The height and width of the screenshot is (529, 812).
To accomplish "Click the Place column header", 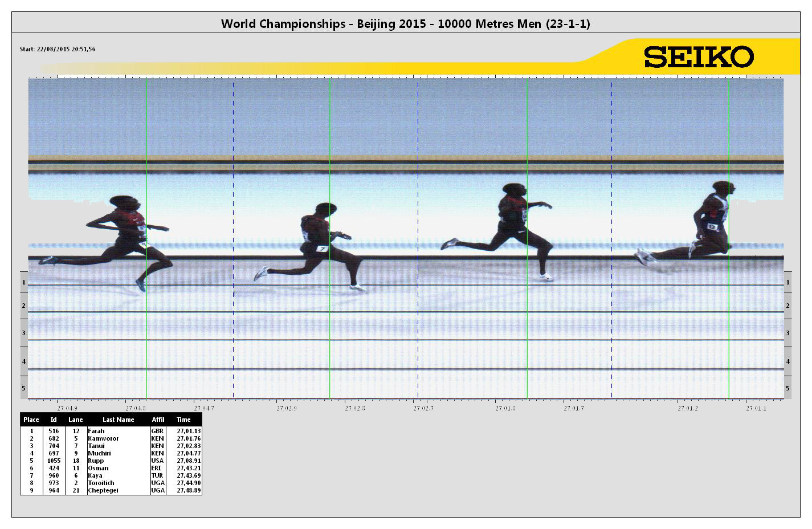I will [x=31, y=419].
